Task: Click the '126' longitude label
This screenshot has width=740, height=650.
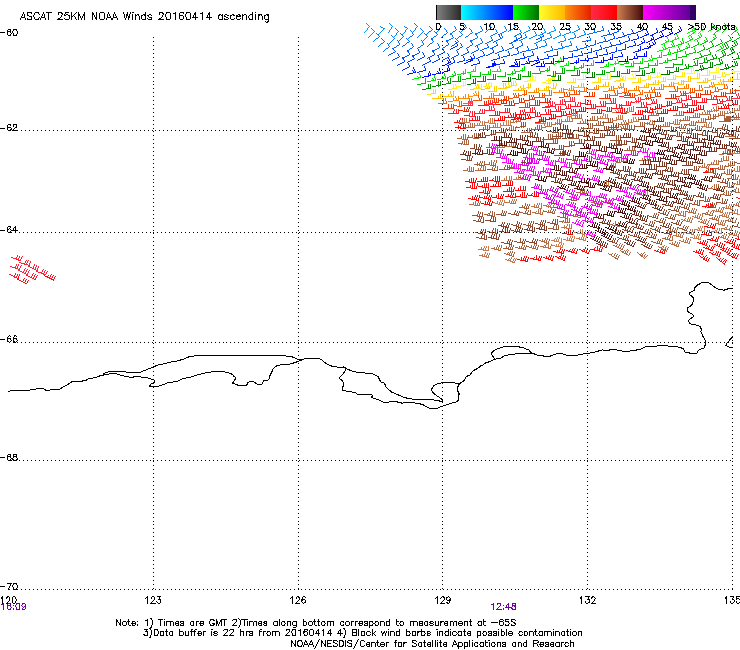Action: pos(298,600)
